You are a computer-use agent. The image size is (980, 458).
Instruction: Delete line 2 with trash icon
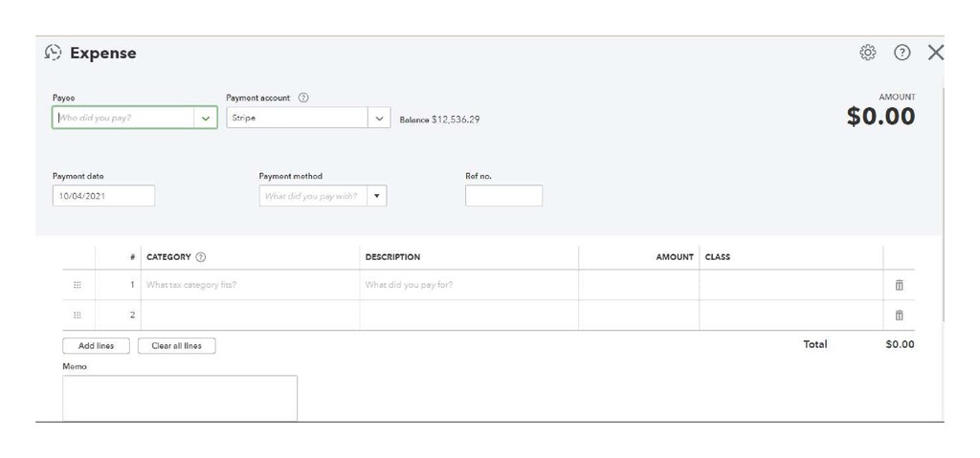899,316
